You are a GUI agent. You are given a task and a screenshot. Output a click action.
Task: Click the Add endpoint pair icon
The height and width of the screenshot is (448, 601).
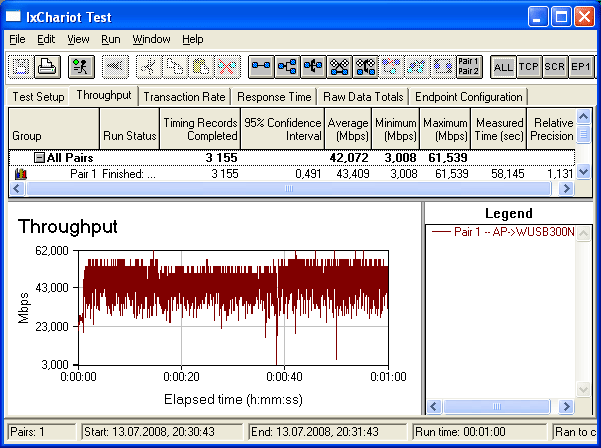coord(261,67)
